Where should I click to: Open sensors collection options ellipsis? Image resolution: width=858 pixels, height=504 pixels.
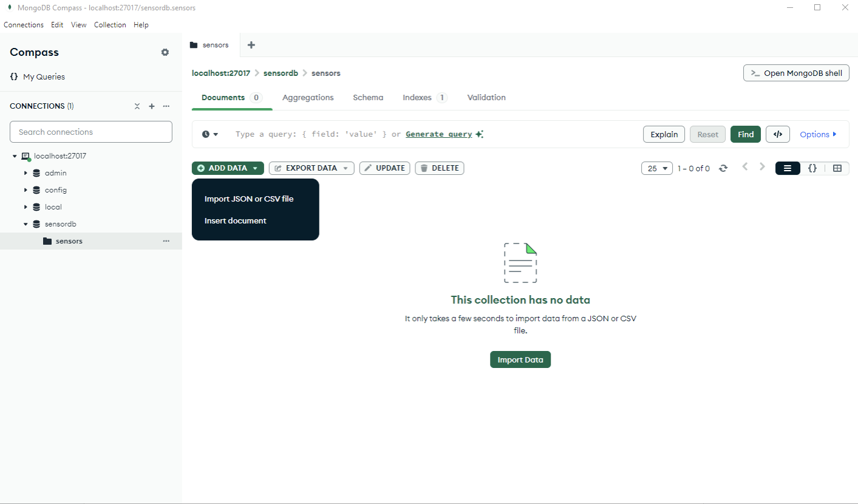(x=166, y=241)
